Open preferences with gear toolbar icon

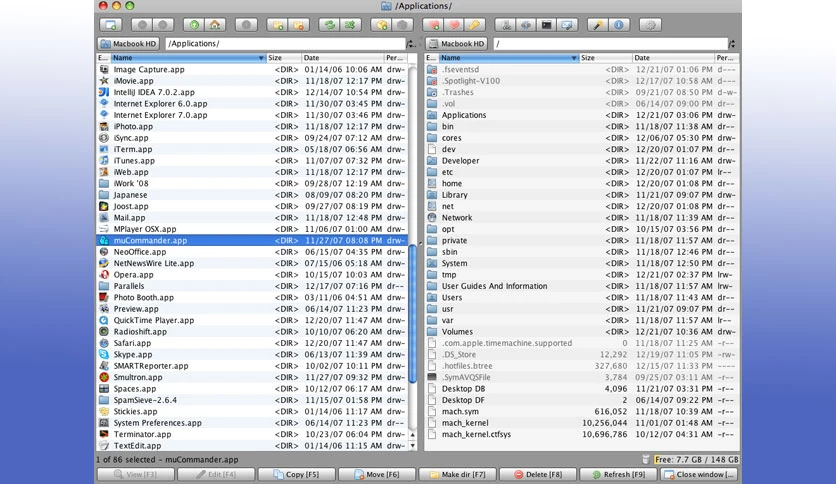pyautogui.click(x=650, y=25)
